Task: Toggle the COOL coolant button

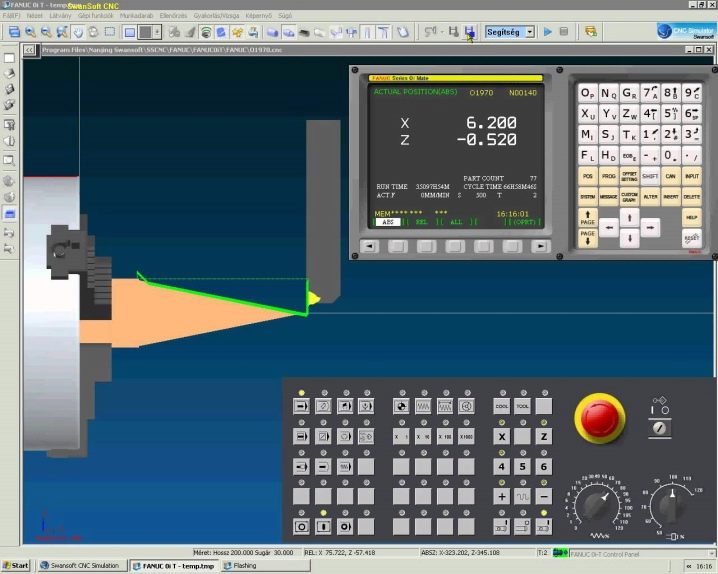Action: (502, 406)
